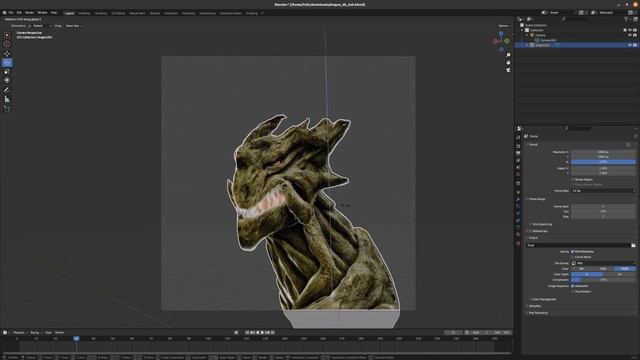
Task: Open the outliner filter funnel icon
Action: tap(626, 19)
